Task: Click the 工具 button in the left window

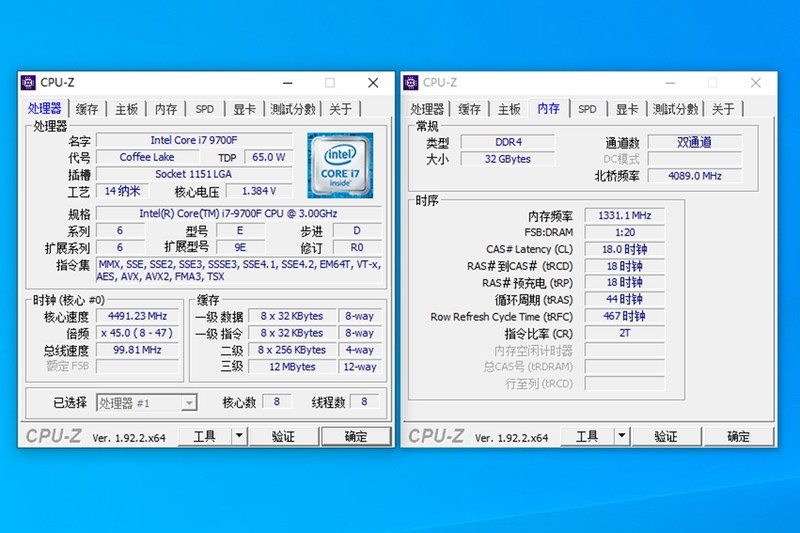Action: (x=205, y=436)
